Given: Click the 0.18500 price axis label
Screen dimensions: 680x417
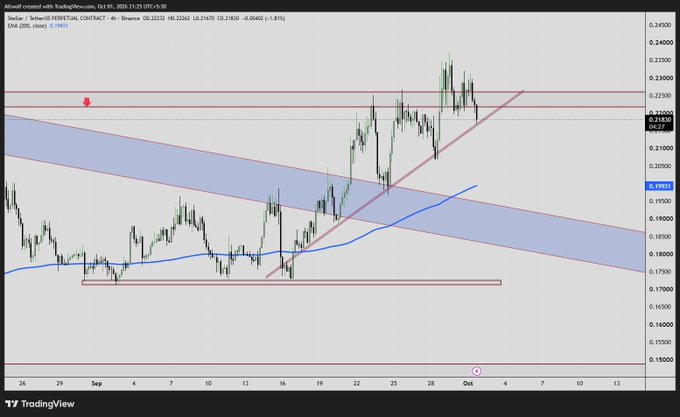Looking at the screenshot, I should click(x=660, y=236).
